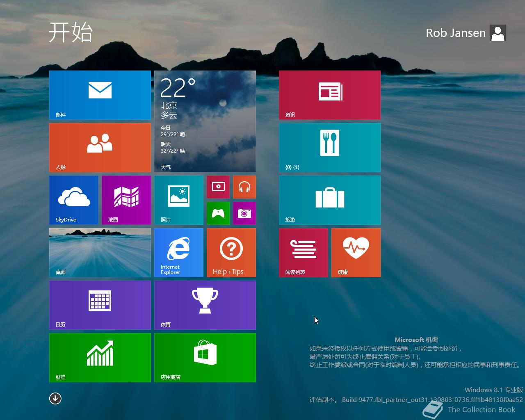
Task: Open the Calendar (日历) tile
Action: [100, 305]
